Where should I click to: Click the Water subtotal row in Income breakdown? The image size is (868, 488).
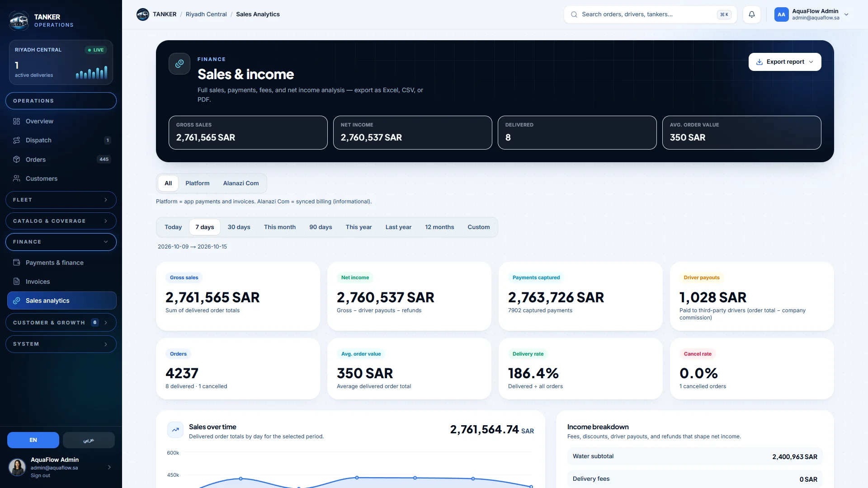click(695, 456)
